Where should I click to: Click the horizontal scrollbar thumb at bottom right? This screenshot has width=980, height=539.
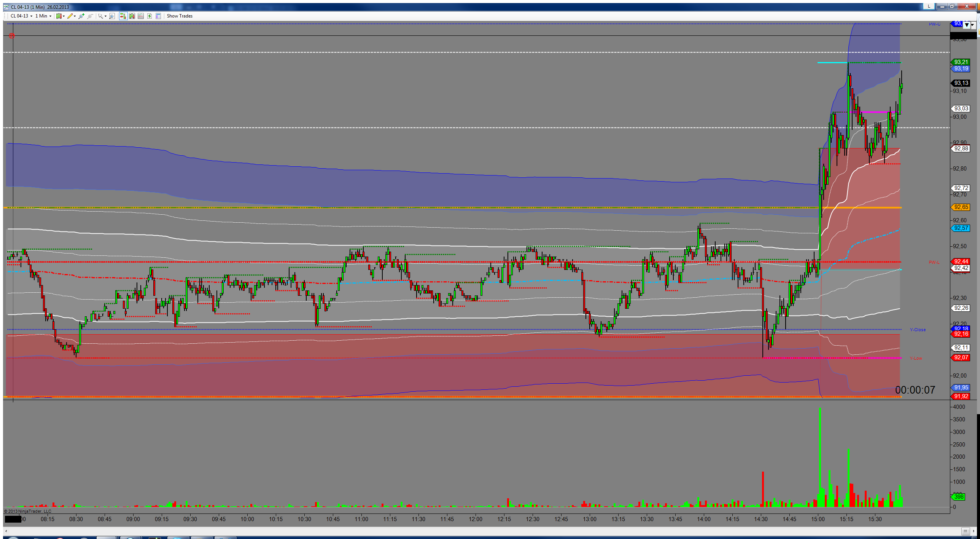click(x=966, y=531)
